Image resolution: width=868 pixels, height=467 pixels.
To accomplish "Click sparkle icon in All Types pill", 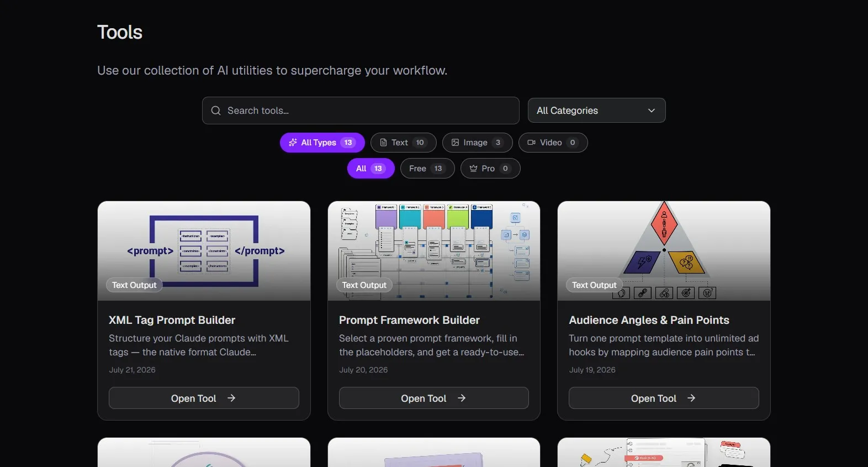I will [x=293, y=143].
